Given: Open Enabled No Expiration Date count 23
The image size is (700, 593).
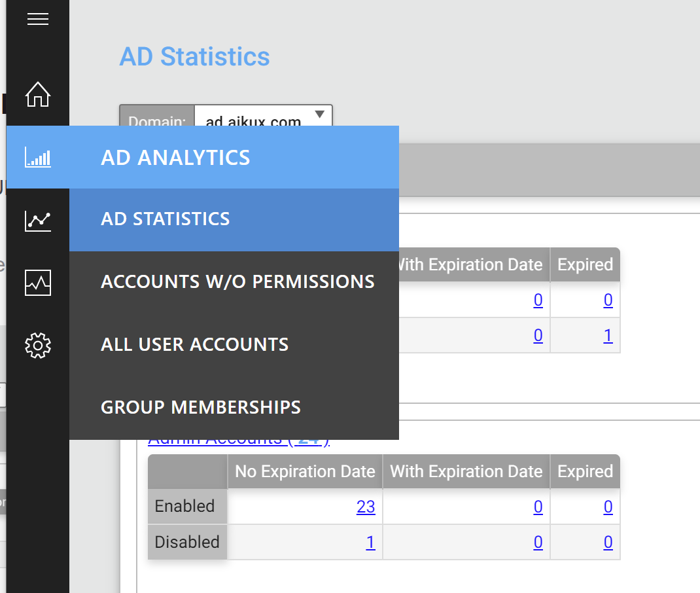Looking at the screenshot, I should click(366, 507).
